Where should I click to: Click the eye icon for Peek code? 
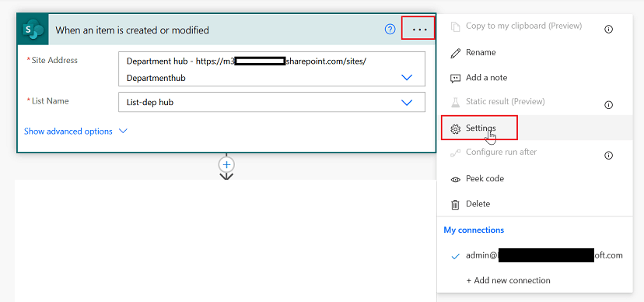tap(455, 180)
